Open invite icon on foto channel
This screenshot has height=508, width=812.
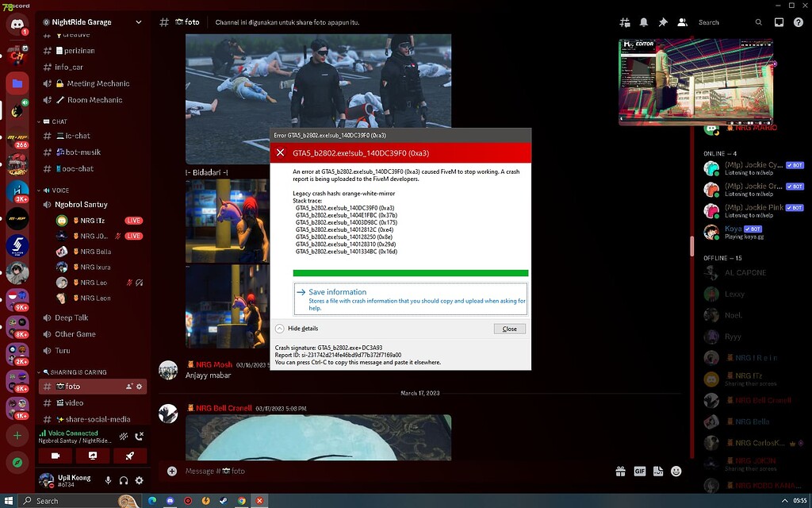[129, 387]
